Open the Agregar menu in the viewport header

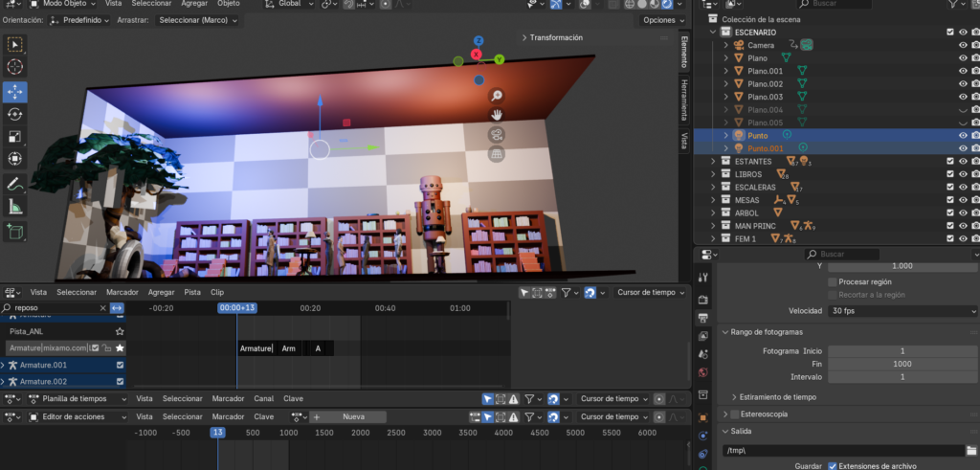(195, 4)
